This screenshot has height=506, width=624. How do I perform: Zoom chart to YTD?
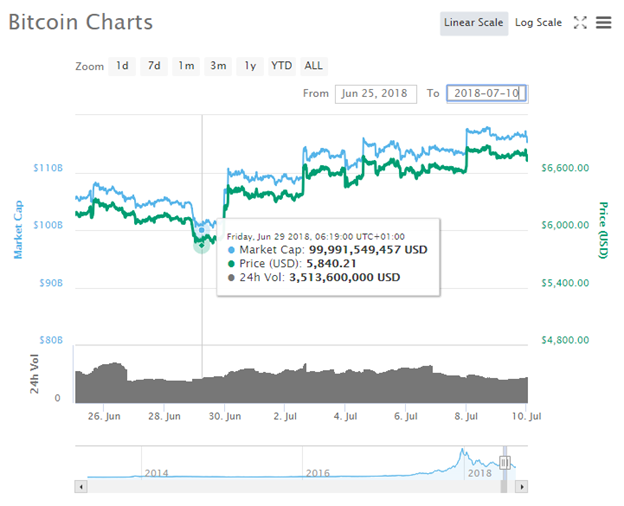[282, 66]
